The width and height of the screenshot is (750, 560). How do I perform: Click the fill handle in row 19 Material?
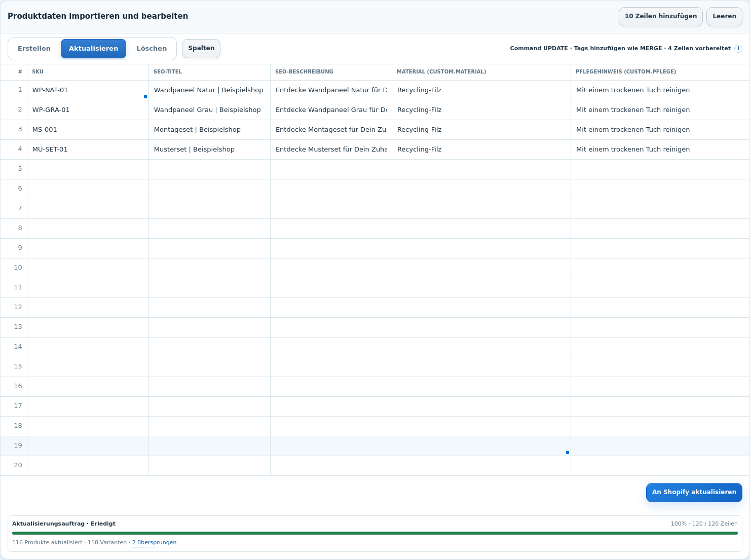568,453
